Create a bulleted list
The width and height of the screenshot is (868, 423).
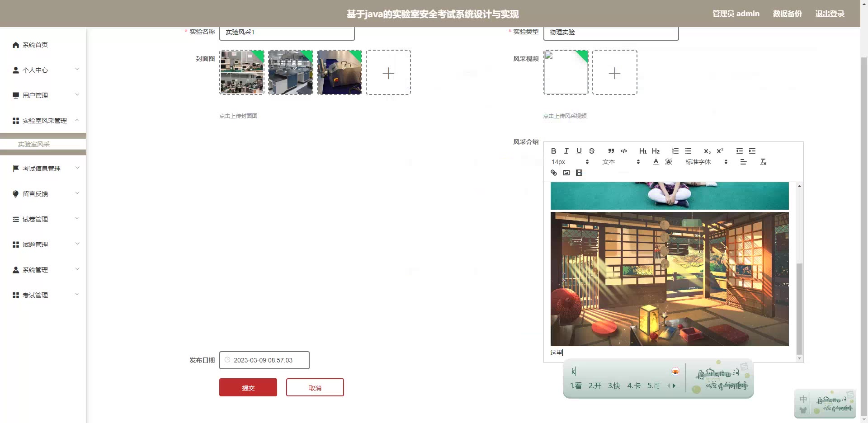click(x=688, y=151)
